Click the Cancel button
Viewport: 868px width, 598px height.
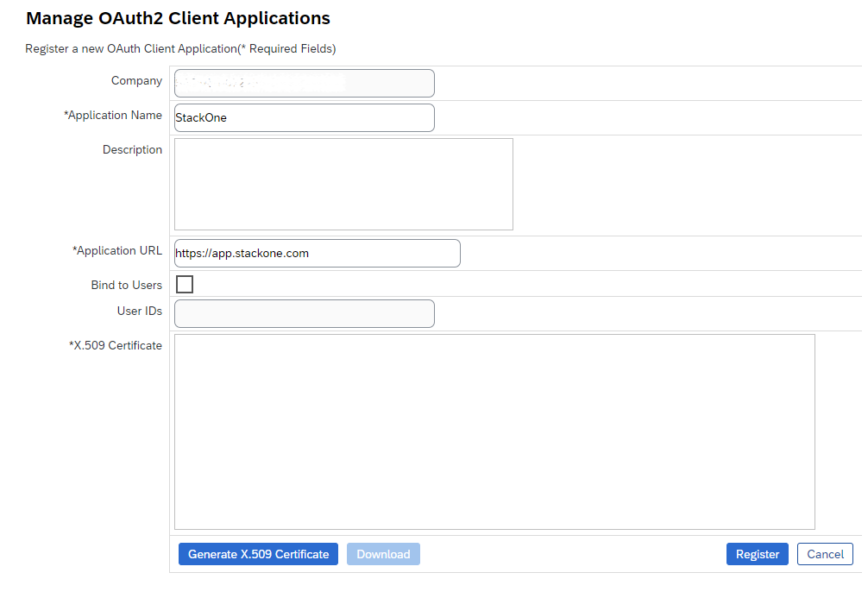pyautogui.click(x=825, y=554)
